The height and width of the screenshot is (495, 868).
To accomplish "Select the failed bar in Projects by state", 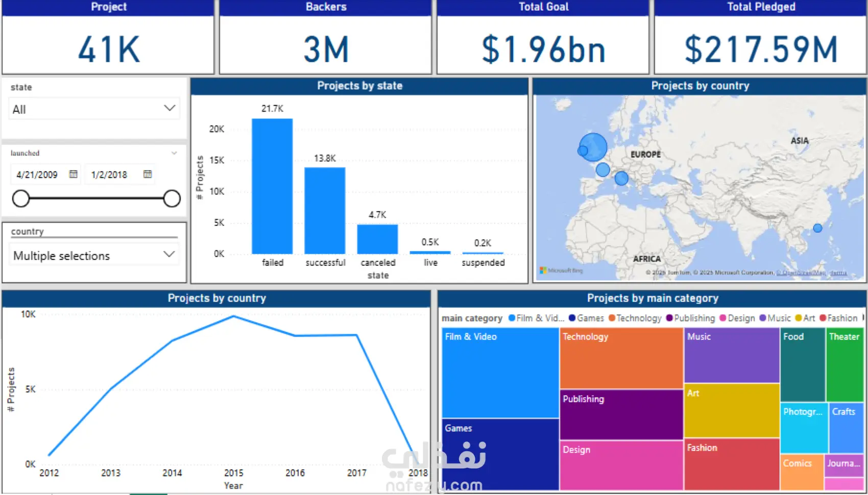I will click(272, 186).
